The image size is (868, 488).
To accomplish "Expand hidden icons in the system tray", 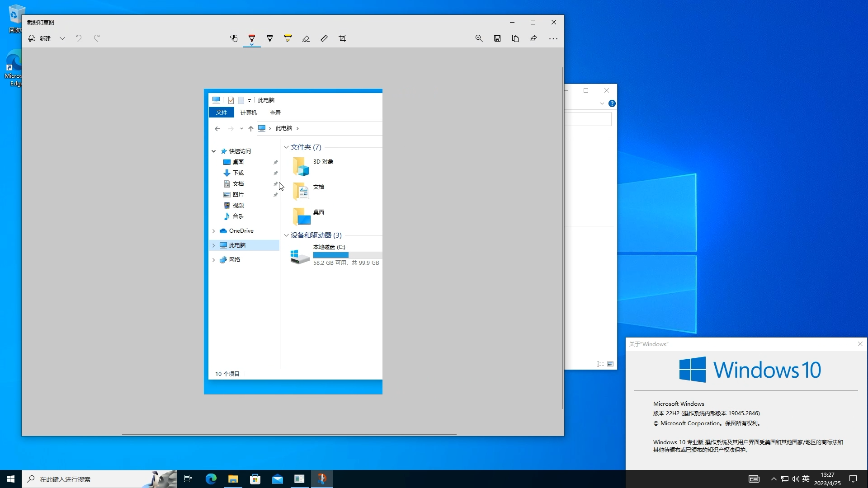I will click(774, 479).
